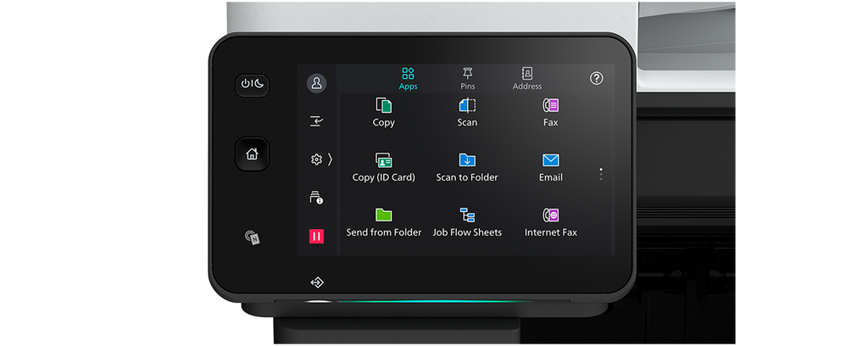Open the help question mark icon
Screen dimensions: 868x346
point(596,79)
